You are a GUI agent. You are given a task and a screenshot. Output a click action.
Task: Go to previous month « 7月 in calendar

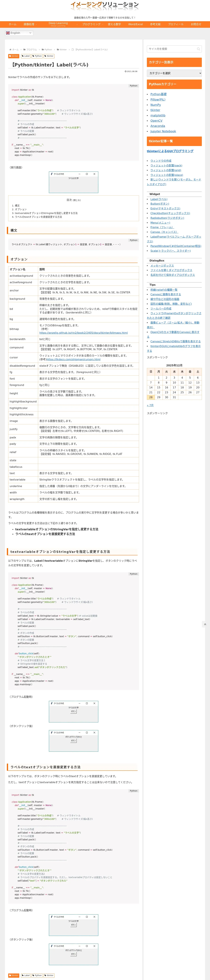pos(150,405)
